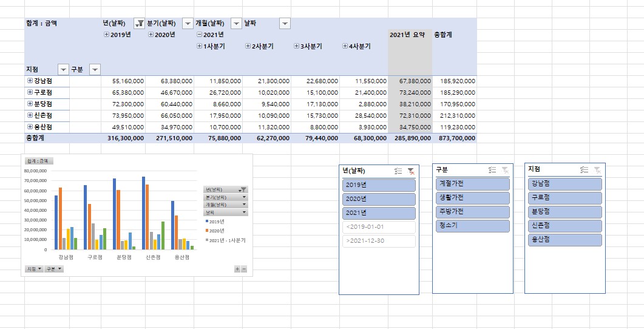644x329 pixels.
Task: Select the 총합계 grand total cell 873,700,000
Action: click(455, 138)
